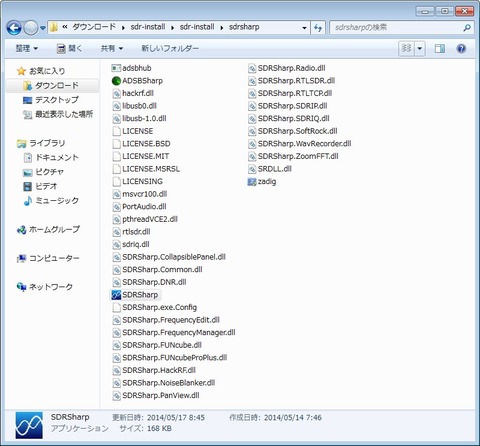Image resolution: width=480 pixels, height=446 pixels.
Task: Select お気に入り in the navigation pane
Action: 41,71
